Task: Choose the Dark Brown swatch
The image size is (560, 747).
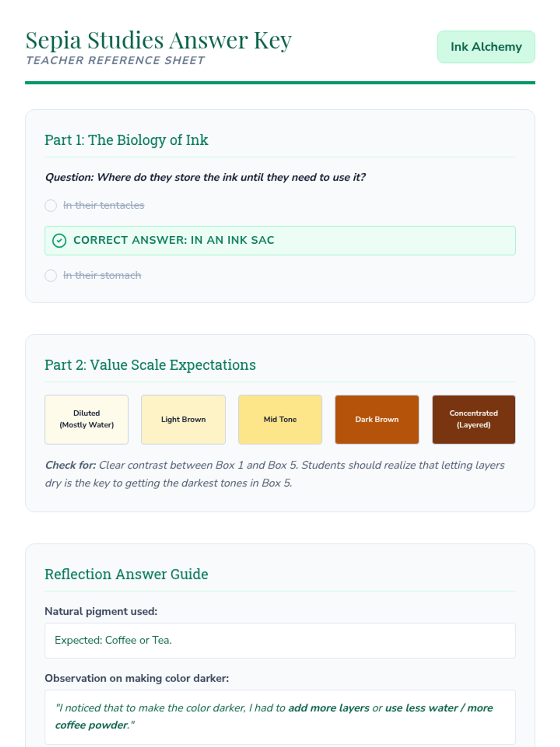Action: click(377, 419)
